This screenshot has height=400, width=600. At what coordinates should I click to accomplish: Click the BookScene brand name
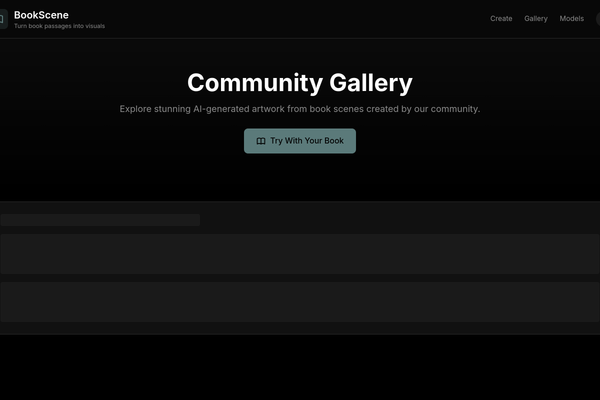coord(41,14)
